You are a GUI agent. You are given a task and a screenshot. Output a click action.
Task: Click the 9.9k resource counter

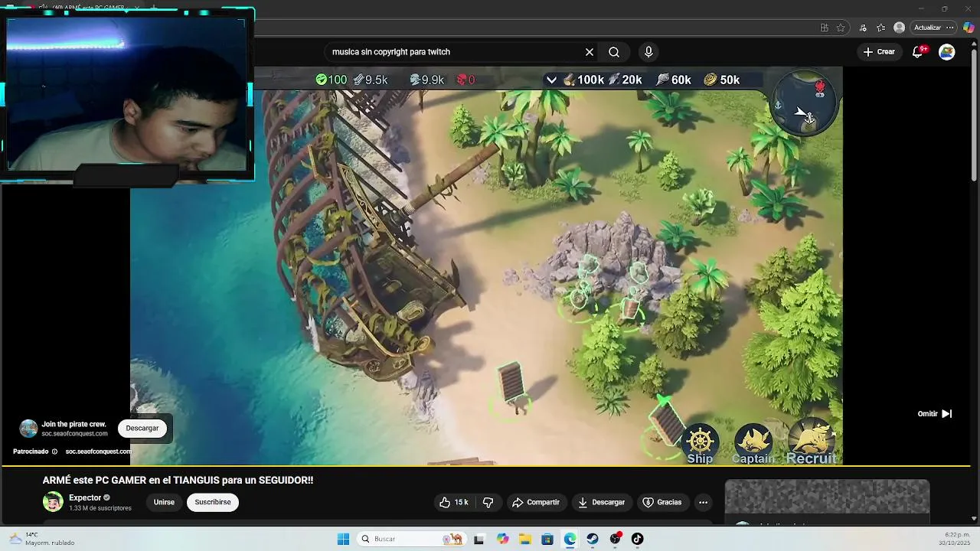426,80
